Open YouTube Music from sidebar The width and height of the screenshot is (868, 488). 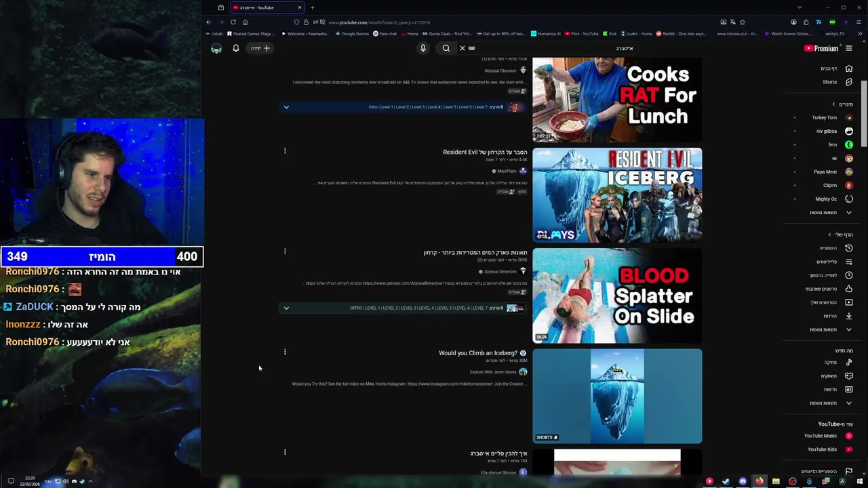(849, 436)
